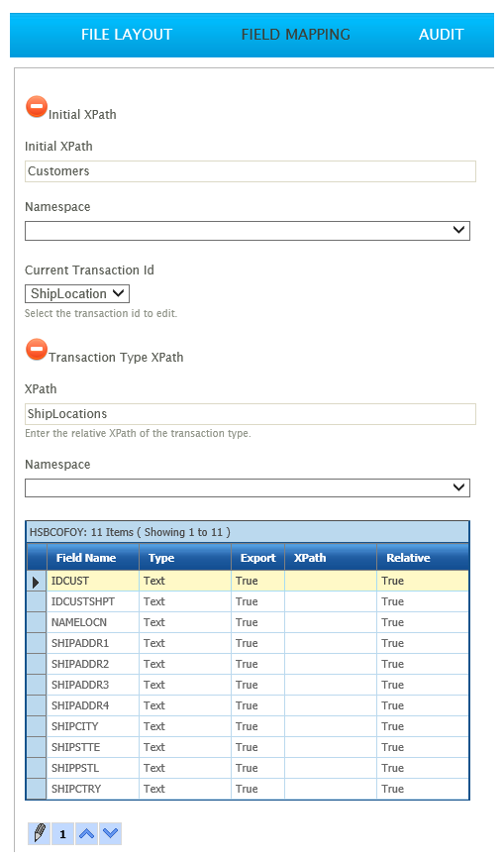
Task: Select the NAMELOCN field name cell
Action: 93,623
